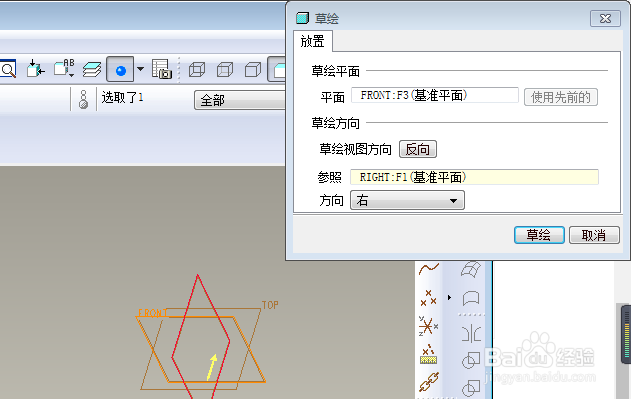Select the FRONT datum plane label
The width and height of the screenshot is (631, 399).
(x=153, y=313)
